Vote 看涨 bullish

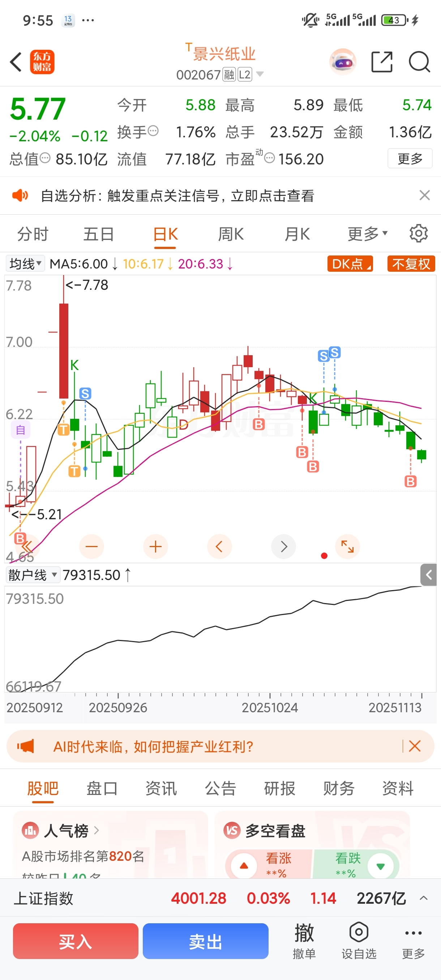pyautogui.click(x=269, y=865)
